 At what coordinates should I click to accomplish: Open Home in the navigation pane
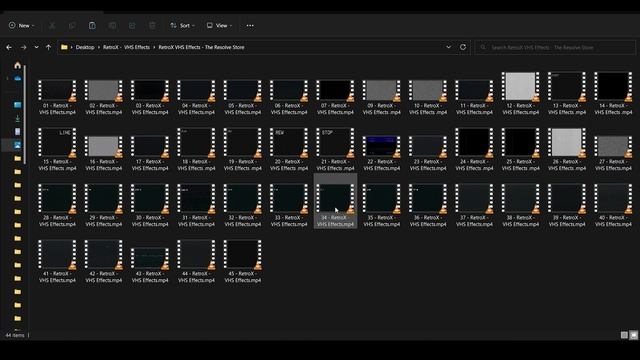[18, 65]
